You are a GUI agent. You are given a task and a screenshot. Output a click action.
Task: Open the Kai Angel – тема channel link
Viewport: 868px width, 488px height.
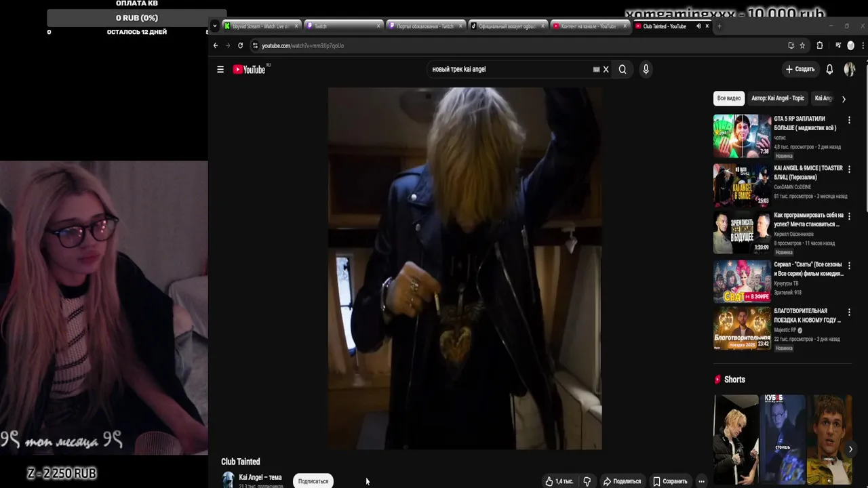tap(260, 477)
